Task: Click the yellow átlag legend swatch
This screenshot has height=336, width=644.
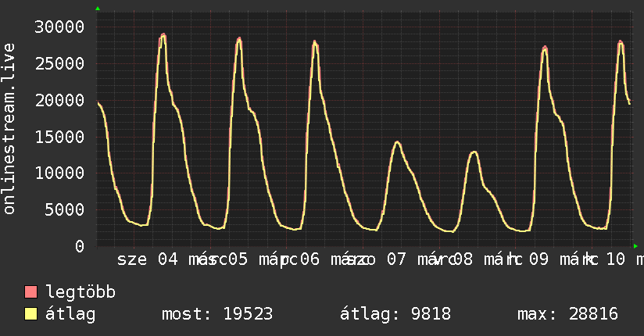Action: tap(30, 314)
